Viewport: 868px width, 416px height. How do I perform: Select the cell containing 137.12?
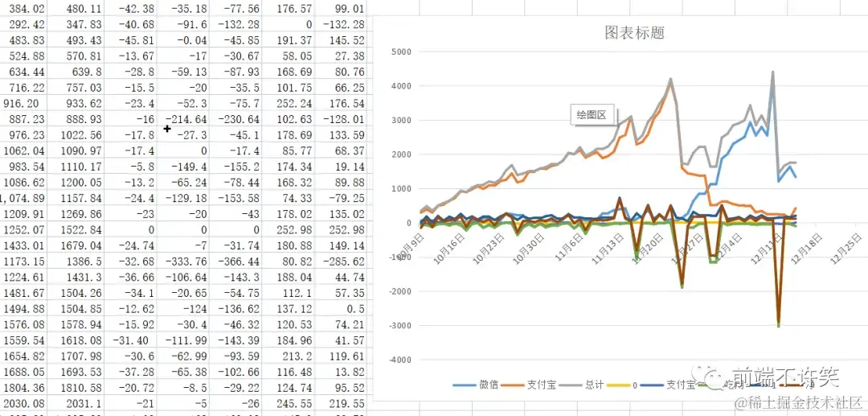pos(290,309)
